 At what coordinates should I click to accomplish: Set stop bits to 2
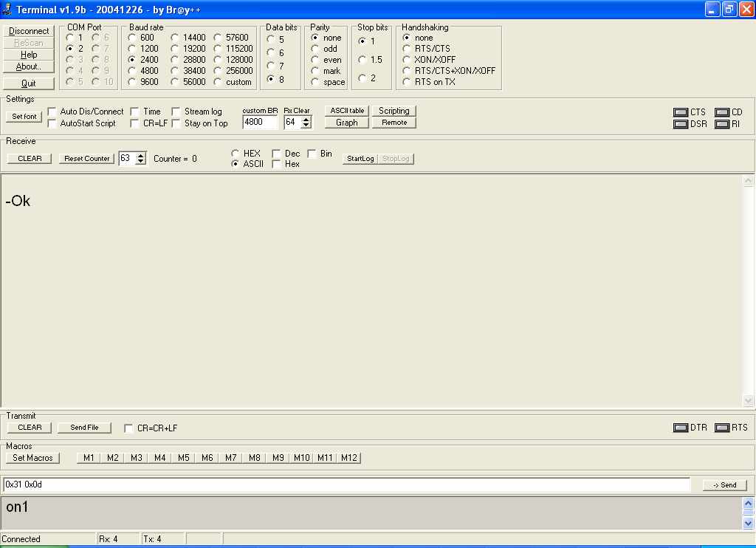(x=362, y=78)
